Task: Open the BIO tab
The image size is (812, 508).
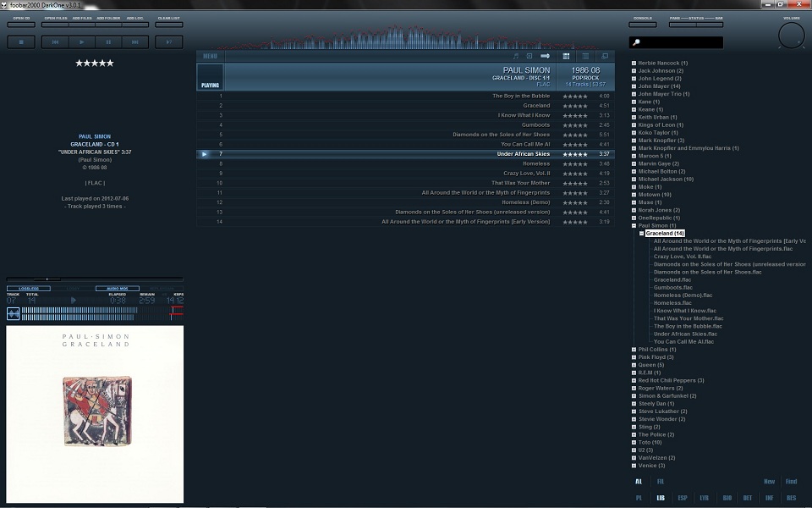Action: pyautogui.click(x=727, y=498)
